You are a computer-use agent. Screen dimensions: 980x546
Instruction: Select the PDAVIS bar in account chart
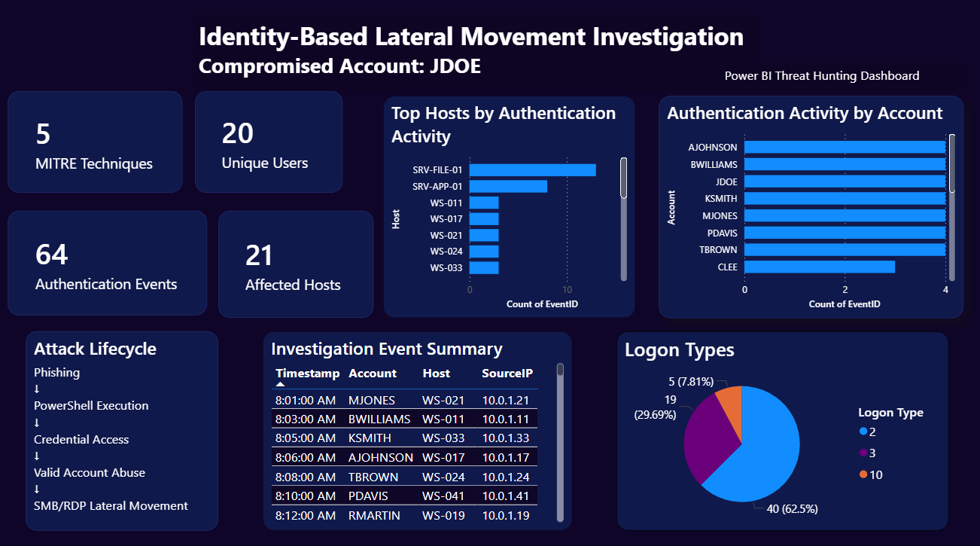click(845, 233)
